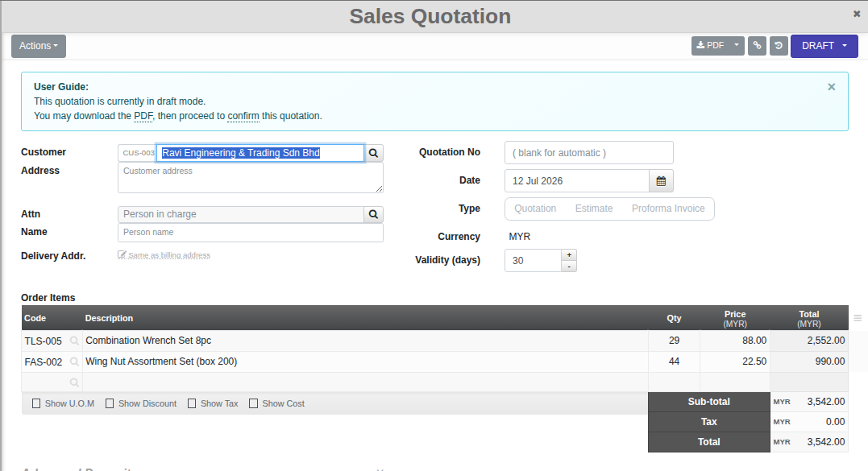Click the customer address textarea
The image size is (868, 471).
[x=250, y=178]
